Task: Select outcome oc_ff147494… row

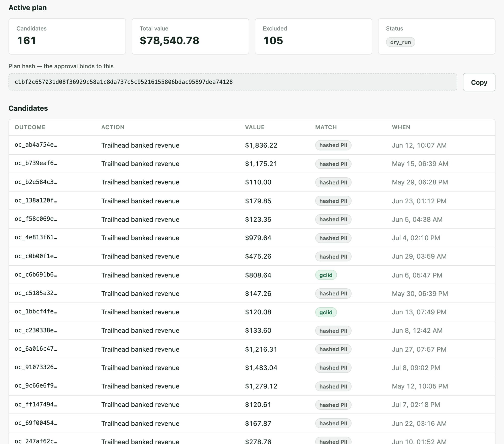Action: coord(252,405)
